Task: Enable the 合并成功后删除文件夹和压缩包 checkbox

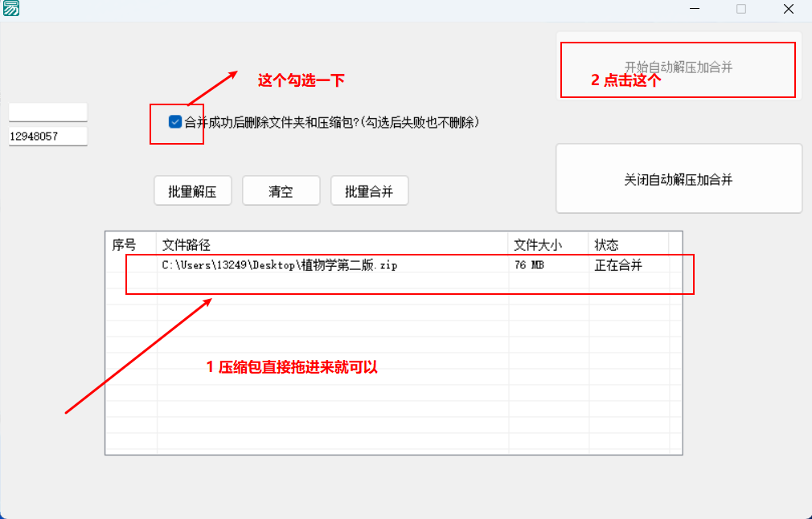Action: point(174,121)
